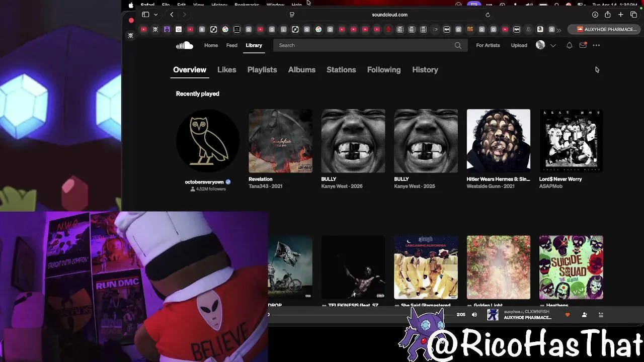
Task: Click the auxyhoe, CLXWNFISH artist text in player
Action: pos(526,312)
